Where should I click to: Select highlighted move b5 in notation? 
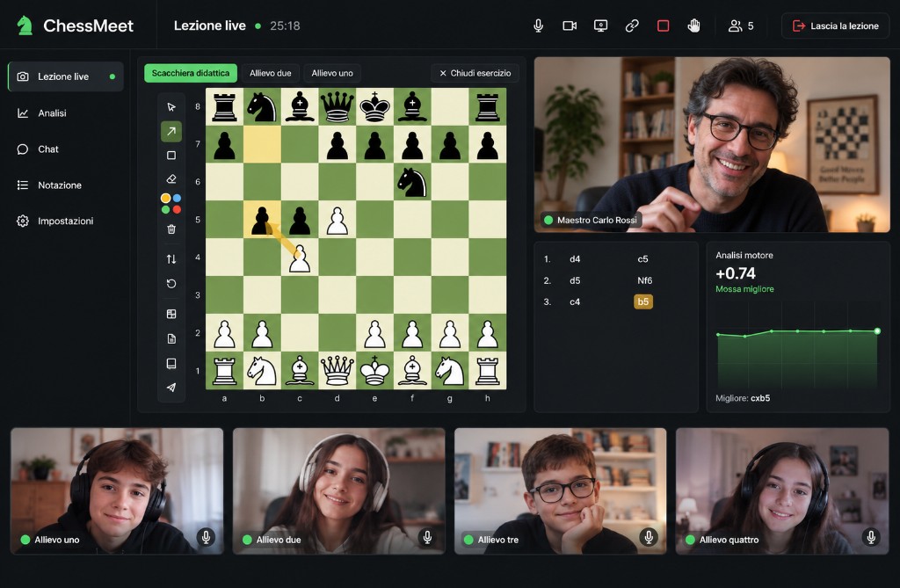pyautogui.click(x=642, y=301)
